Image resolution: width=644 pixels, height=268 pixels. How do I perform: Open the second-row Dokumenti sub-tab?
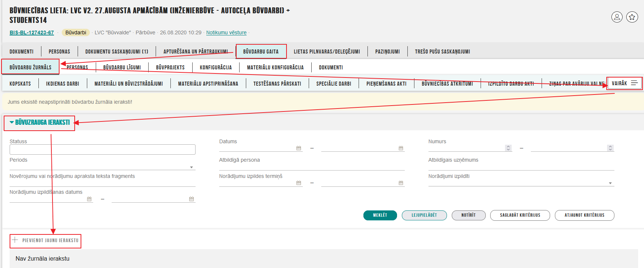pos(331,68)
